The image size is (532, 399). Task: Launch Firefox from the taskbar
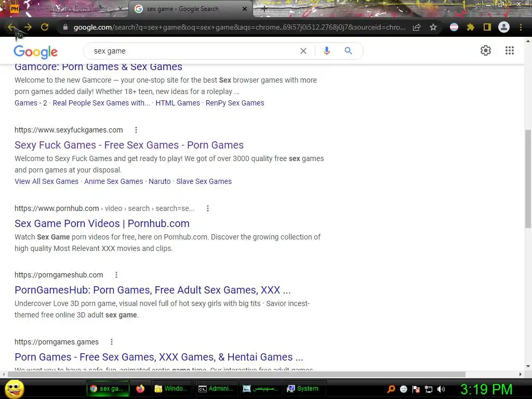(140, 389)
